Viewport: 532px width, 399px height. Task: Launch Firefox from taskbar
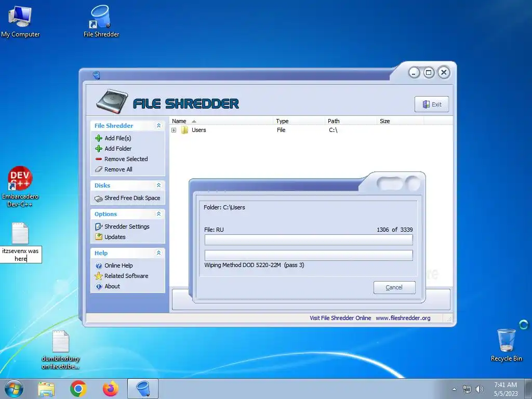[x=110, y=389]
